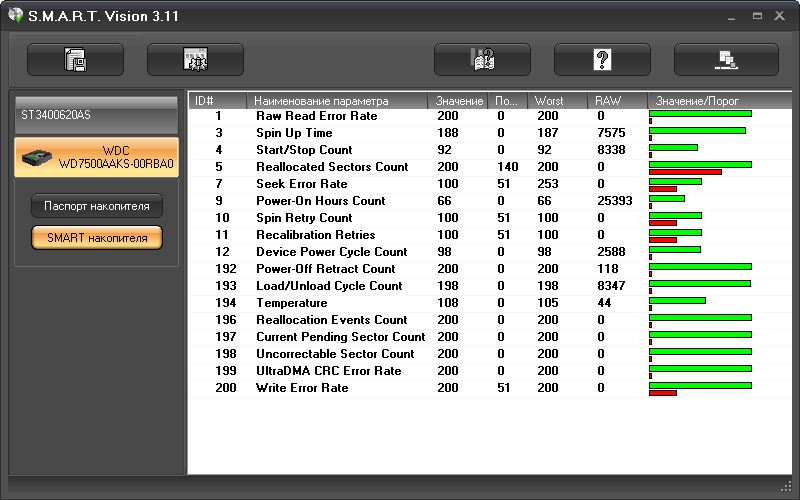Viewport: 800px width, 500px height.
Task: Select the Temperature row
Action: click(x=490, y=303)
